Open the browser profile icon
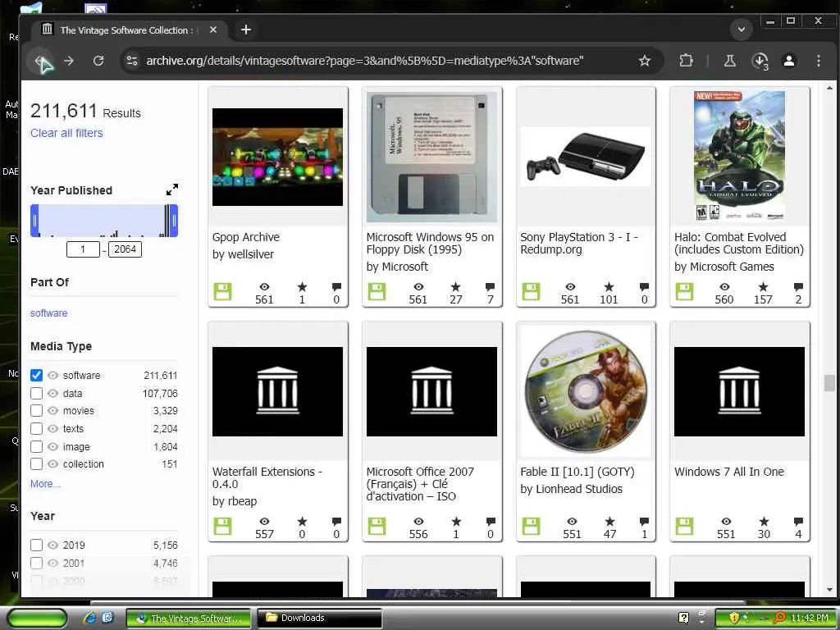 pyautogui.click(x=789, y=61)
